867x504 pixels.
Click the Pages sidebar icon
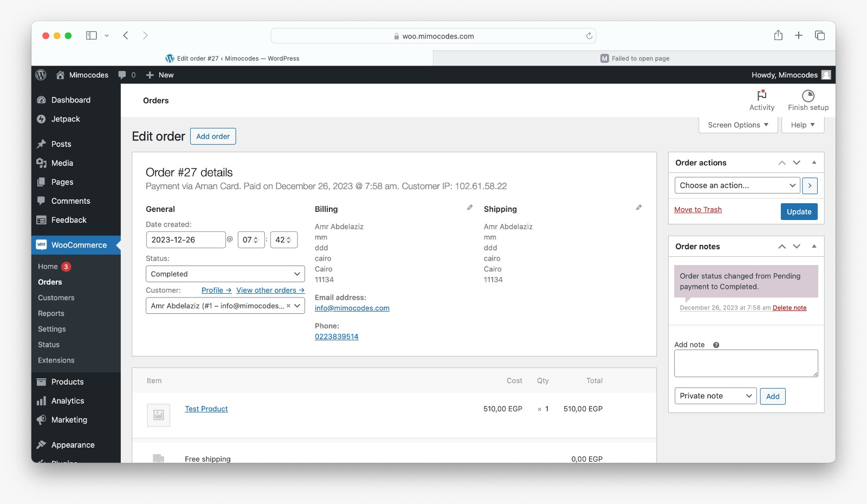[x=42, y=182]
